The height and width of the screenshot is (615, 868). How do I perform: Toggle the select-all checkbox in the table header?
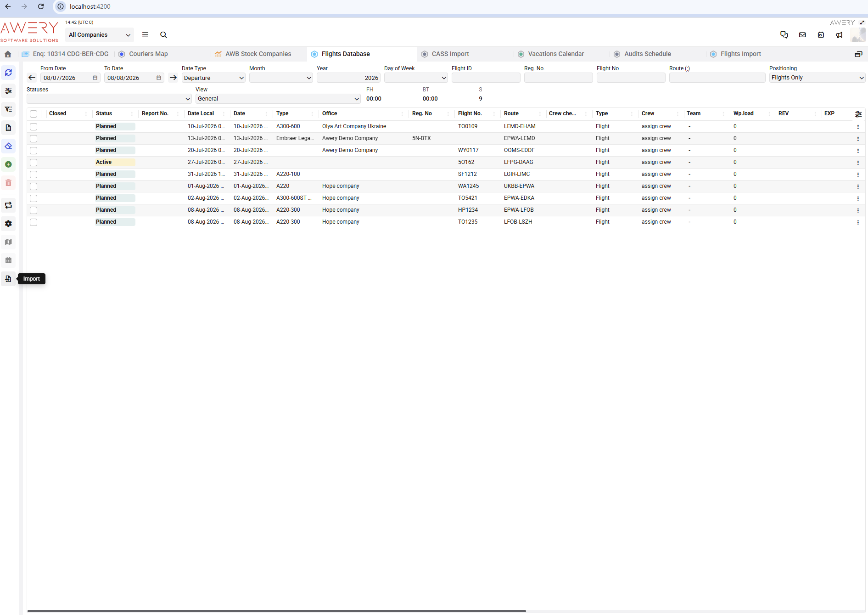click(x=34, y=114)
